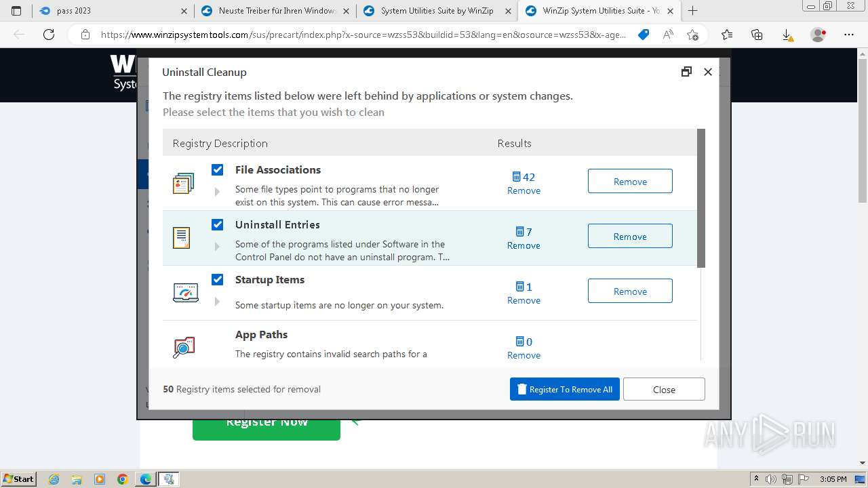Viewport: 868px width, 488px height.
Task: Open the browser profile menu
Action: click(818, 35)
